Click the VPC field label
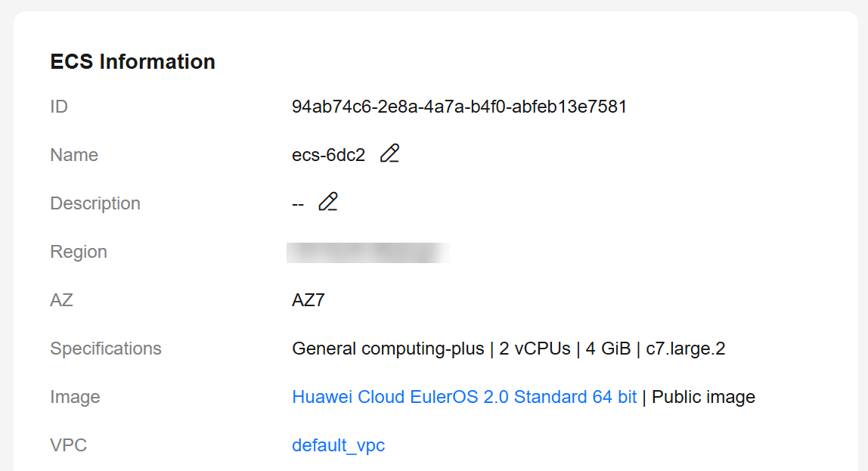Screen dimensions: 868x471 point(68,445)
